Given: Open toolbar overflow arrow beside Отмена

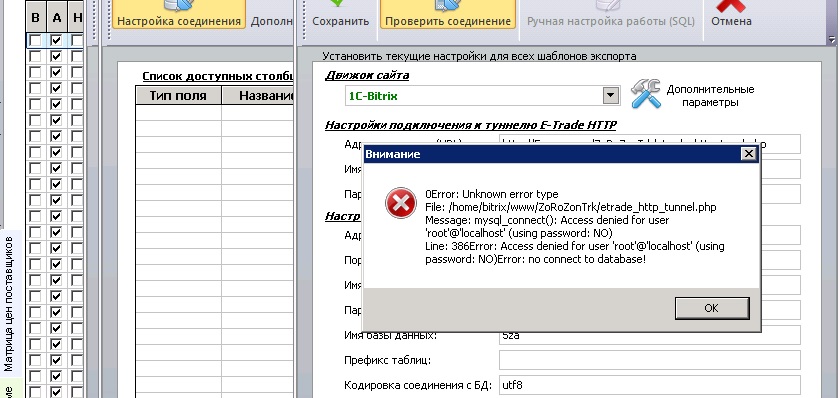Looking at the screenshot, I should 831,39.
